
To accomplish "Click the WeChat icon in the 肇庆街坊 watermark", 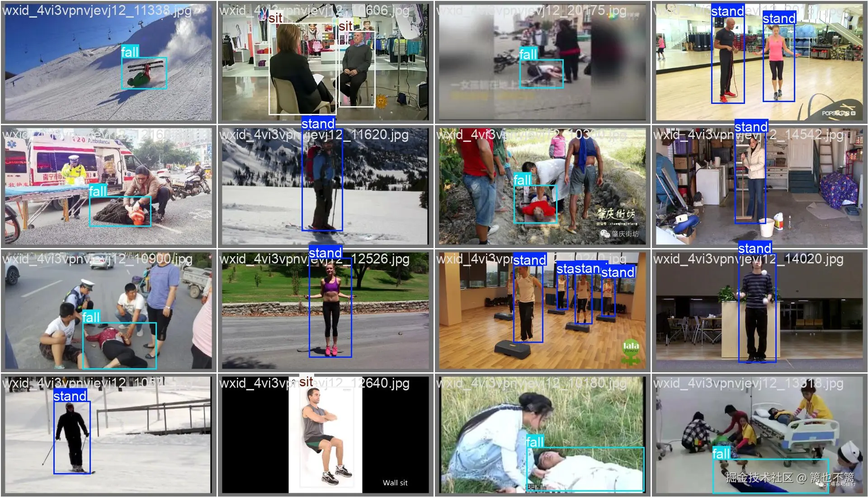I will click(x=604, y=233).
